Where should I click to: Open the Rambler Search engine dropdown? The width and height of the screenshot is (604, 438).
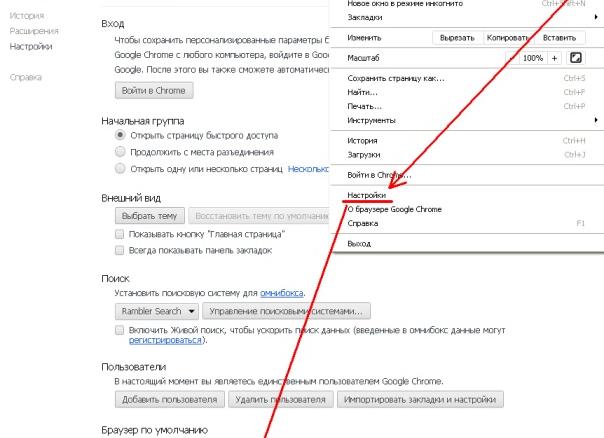[x=157, y=311]
